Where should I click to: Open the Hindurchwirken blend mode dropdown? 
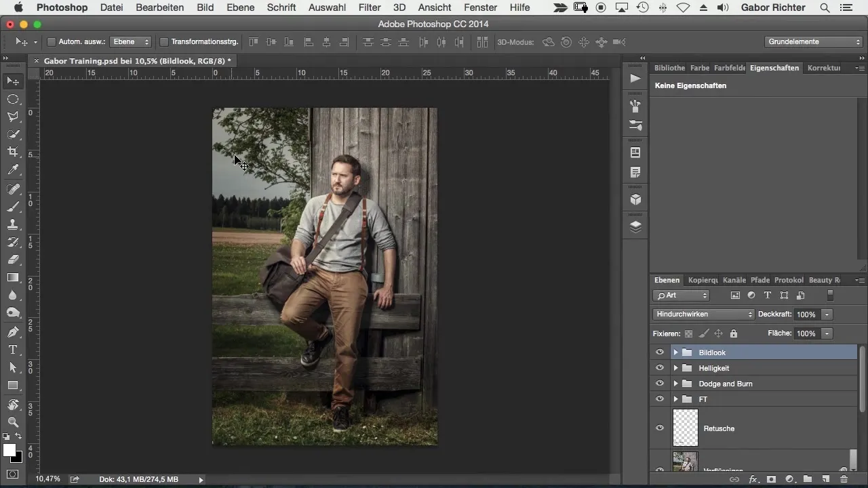click(x=703, y=314)
